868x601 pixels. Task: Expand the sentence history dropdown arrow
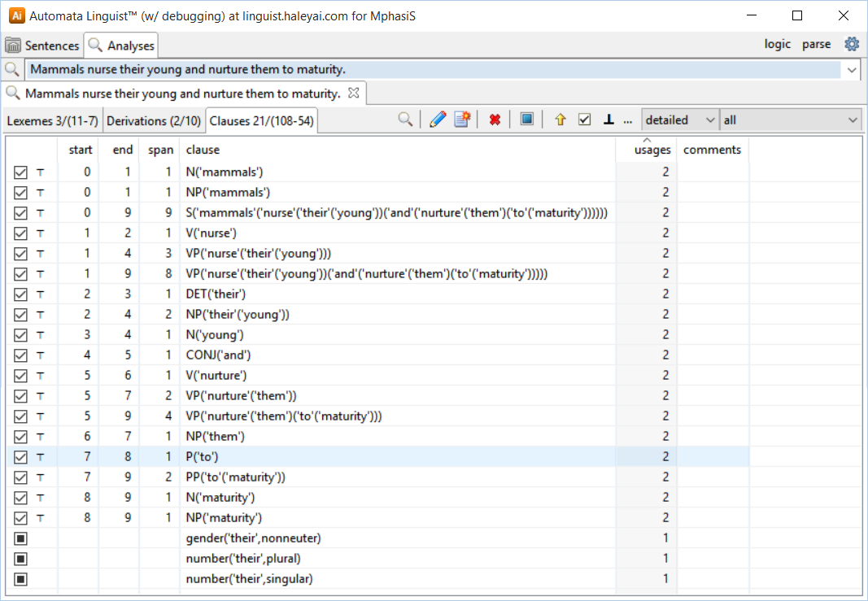pos(852,70)
